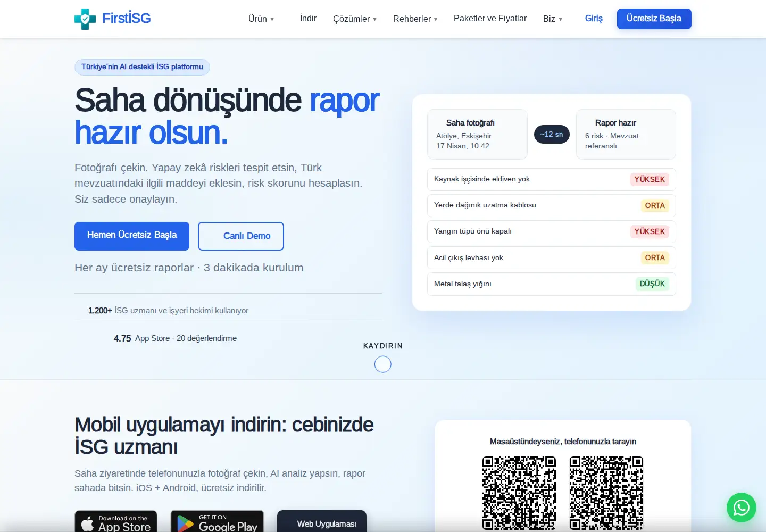Expand the Çözümler dropdown menu
766x532 pixels.
click(355, 19)
